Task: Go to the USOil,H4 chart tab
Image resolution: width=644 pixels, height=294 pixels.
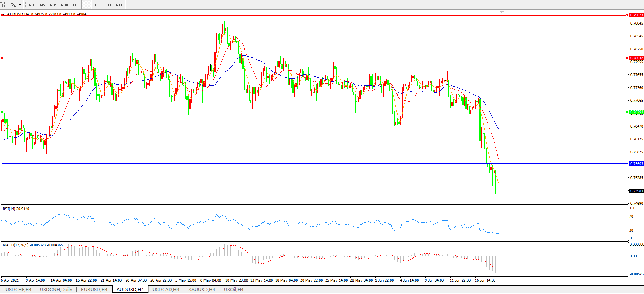Action: pyautogui.click(x=234, y=290)
